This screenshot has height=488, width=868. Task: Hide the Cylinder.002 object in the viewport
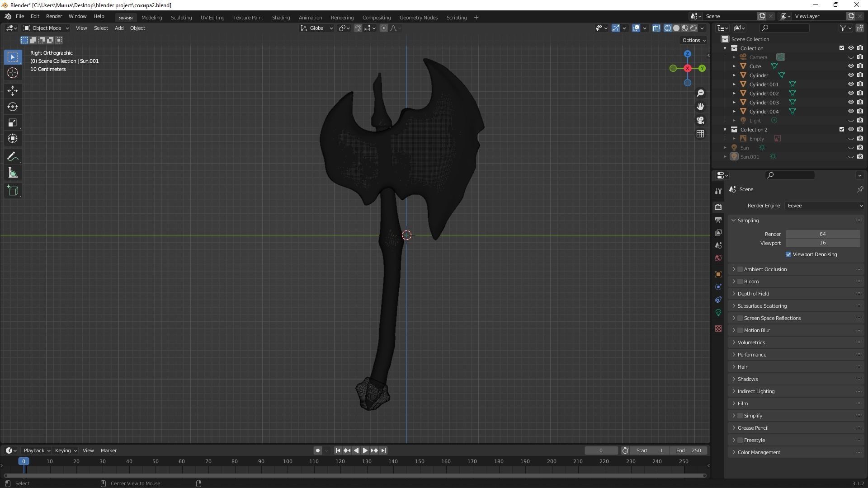coord(852,94)
